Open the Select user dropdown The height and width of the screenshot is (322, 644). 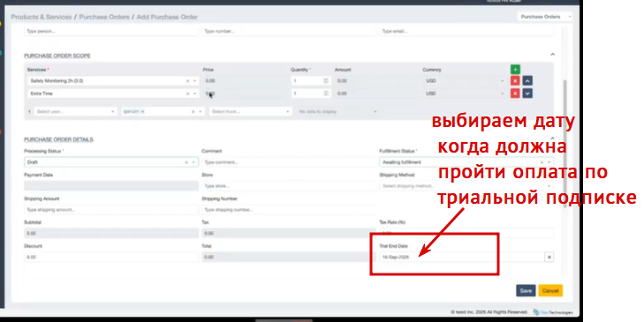point(75,111)
